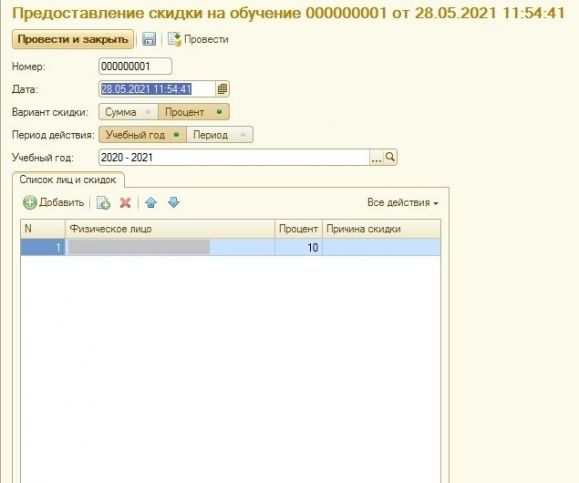Move row up with blue arrow

click(x=151, y=203)
